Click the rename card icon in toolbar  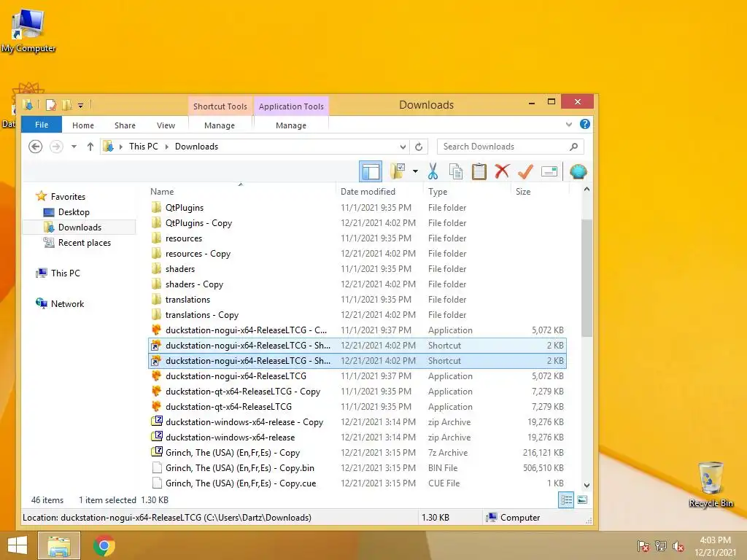pyautogui.click(x=549, y=171)
